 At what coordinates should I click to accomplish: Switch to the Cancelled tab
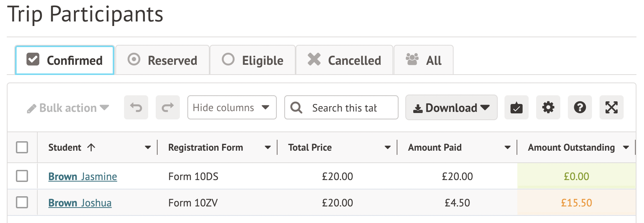(345, 60)
